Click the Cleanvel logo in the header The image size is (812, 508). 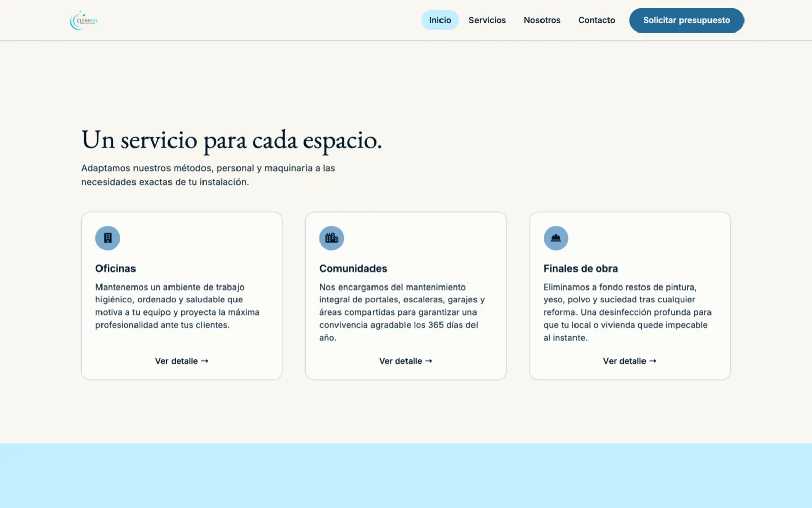tap(84, 20)
